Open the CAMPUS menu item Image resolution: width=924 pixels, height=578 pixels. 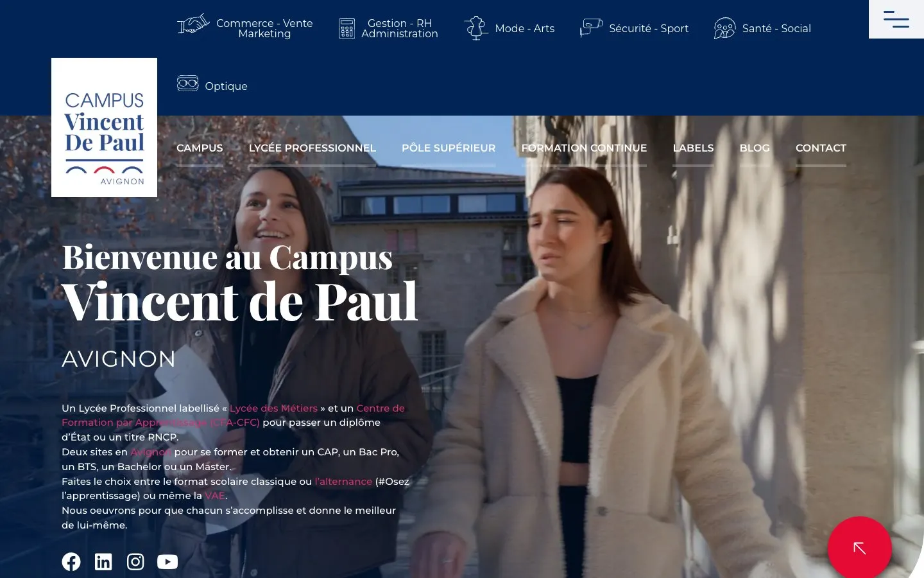tap(200, 148)
